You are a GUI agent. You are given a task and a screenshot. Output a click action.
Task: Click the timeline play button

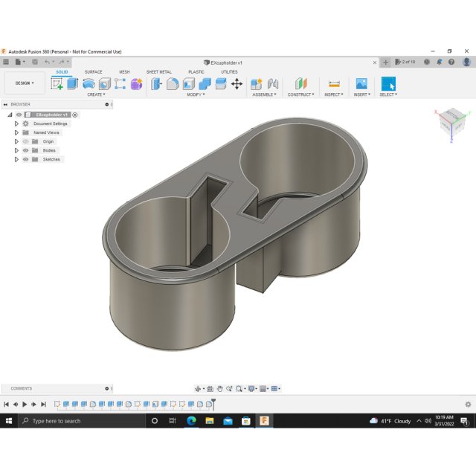25,404
